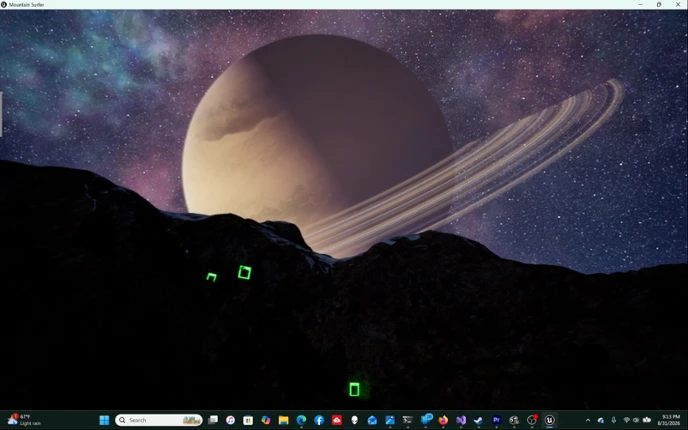Image resolution: width=688 pixels, height=430 pixels.
Task: Open Alienware Command Center icon
Action: (x=355, y=420)
